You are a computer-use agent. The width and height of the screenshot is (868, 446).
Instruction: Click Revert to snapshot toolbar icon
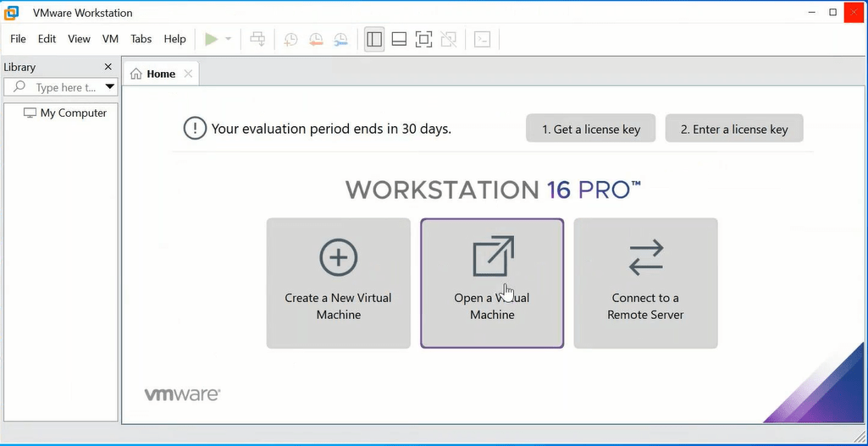[x=316, y=39]
